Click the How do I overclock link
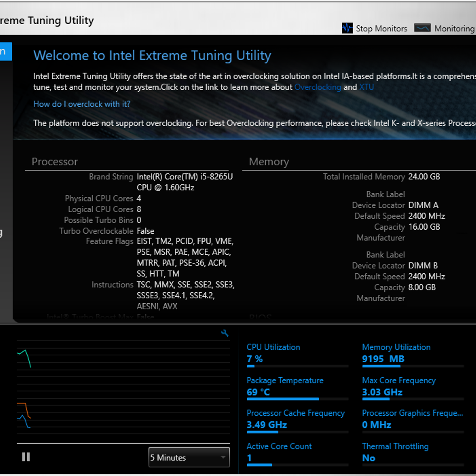The height and width of the screenshot is (476, 476). [81, 104]
